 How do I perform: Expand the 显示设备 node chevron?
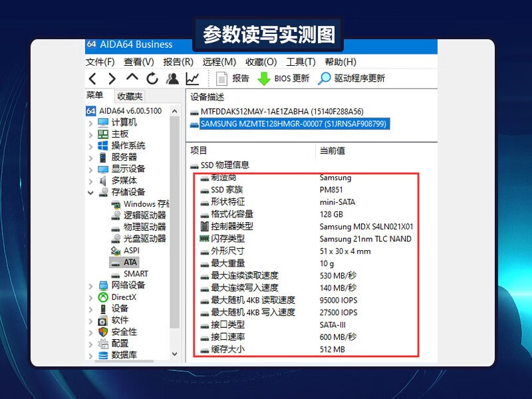point(90,170)
